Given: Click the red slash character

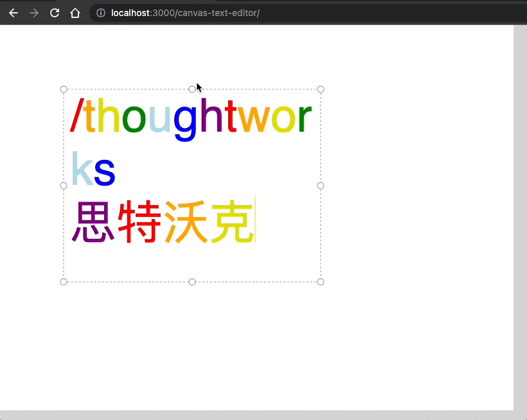Looking at the screenshot, I should (77, 115).
